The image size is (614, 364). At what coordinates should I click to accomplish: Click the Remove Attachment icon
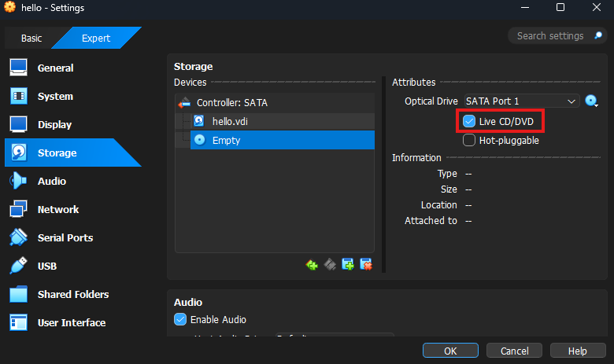tap(366, 265)
